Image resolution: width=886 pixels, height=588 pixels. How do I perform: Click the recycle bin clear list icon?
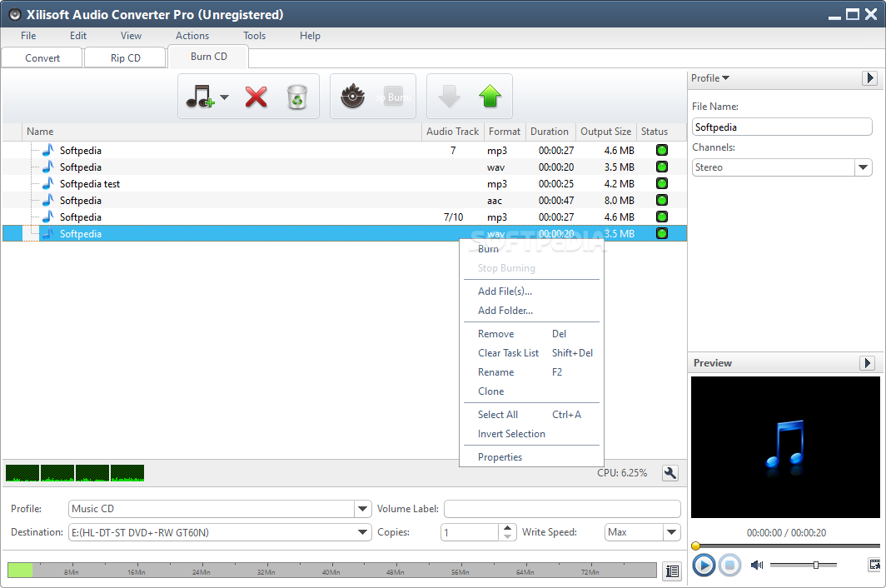297,97
